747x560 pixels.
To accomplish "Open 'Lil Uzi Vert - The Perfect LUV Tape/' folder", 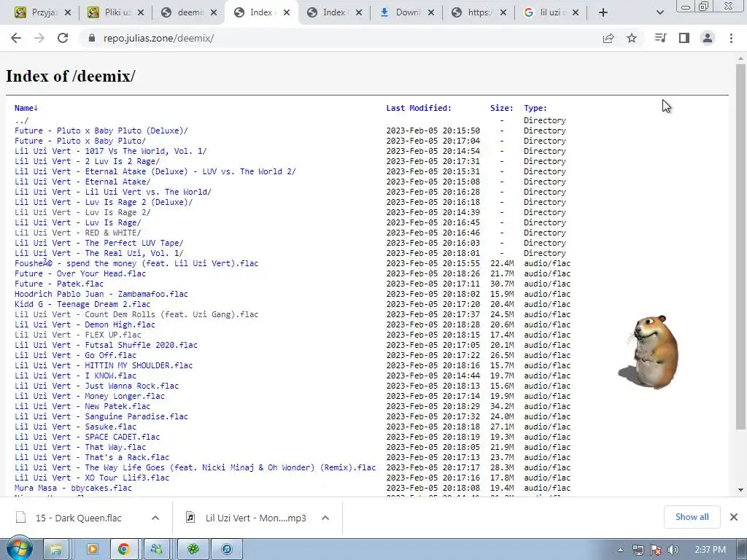I will [98, 243].
